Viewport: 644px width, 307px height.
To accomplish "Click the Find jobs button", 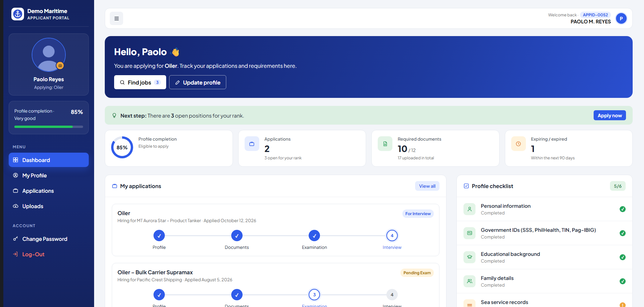I will click(x=140, y=82).
